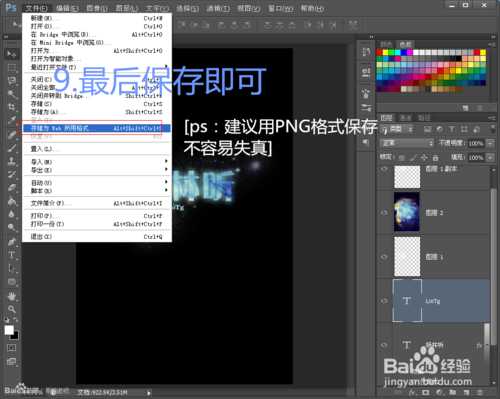Image resolution: width=500 pixels, height=399 pixels.
Task: Open the 编辑 menu in menu bar
Action: 67,8
